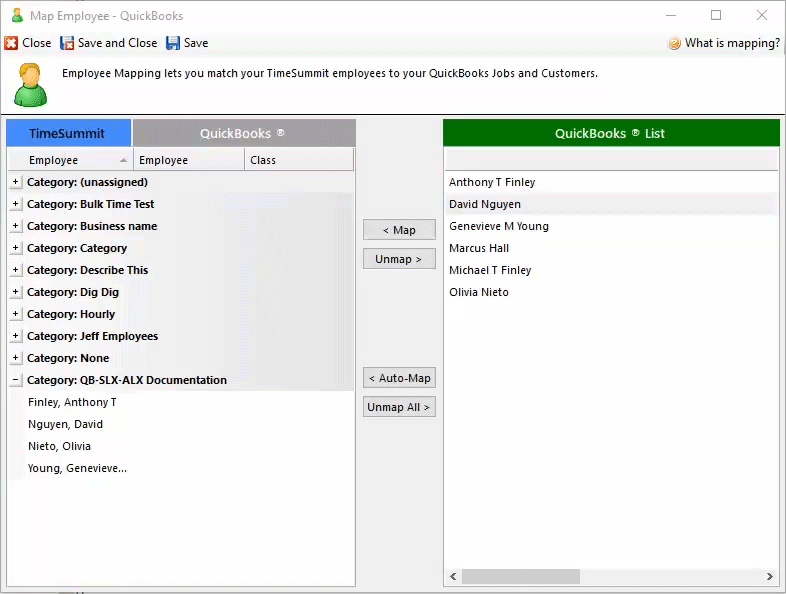The height and width of the screenshot is (594, 786).
Task: Click the Unmap All > button
Action: (x=399, y=407)
